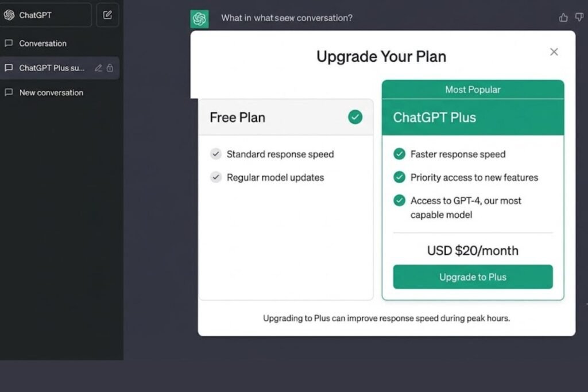Click the lock icon on ChatGPT Plus chat
This screenshot has width=588, height=392.
click(110, 68)
